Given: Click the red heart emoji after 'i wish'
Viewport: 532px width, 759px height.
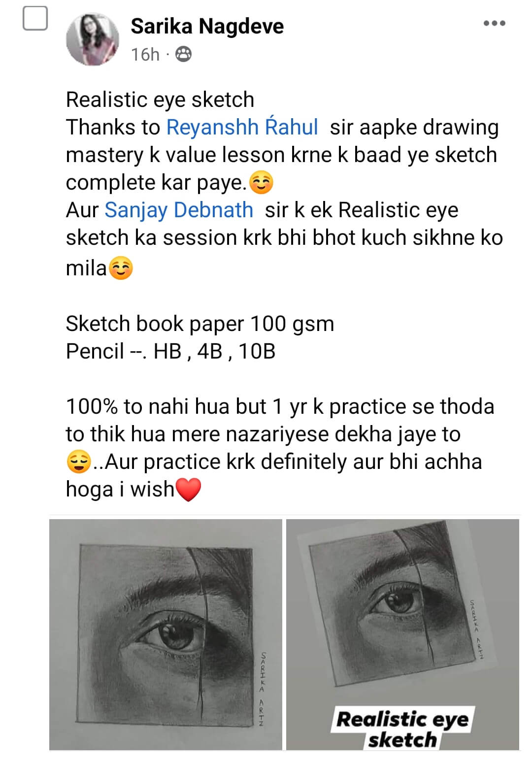Looking at the screenshot, I should (x=188, y=490).
